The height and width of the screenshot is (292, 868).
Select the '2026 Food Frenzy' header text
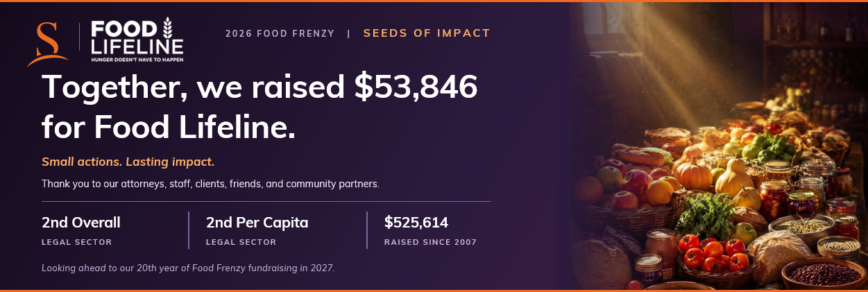point(280,33)
